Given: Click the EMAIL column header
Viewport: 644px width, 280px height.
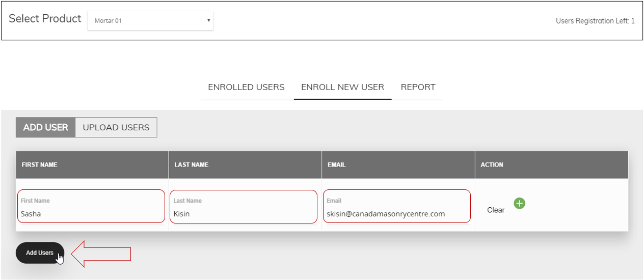Looking at the screenshot, I should [x=398, y=164].
